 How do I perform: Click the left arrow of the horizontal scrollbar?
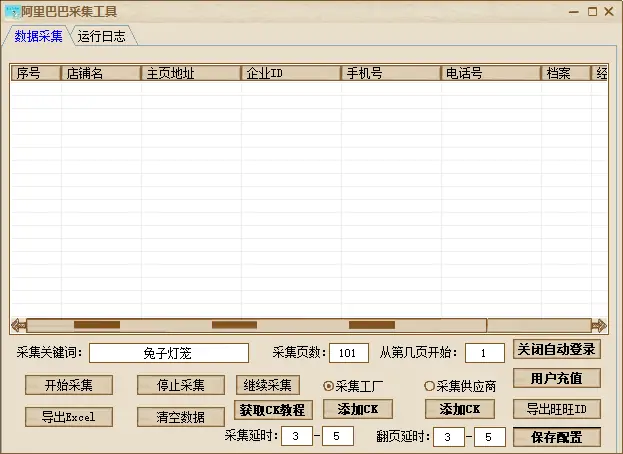click(18, 325)
